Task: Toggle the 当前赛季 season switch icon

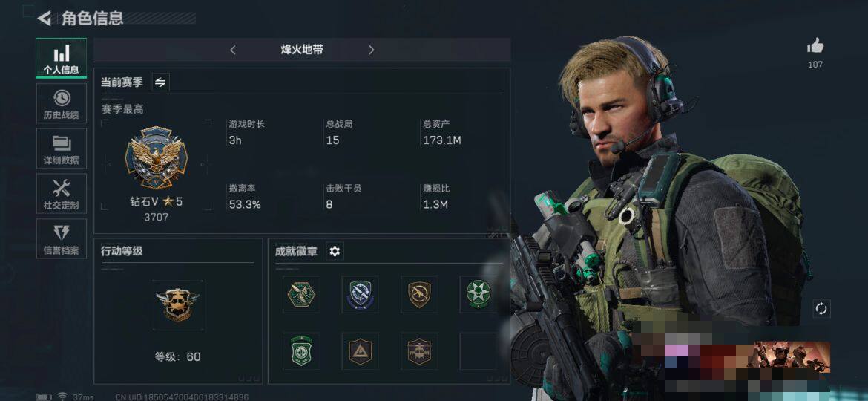Action: pyautogui.click(x=160, y=82)
